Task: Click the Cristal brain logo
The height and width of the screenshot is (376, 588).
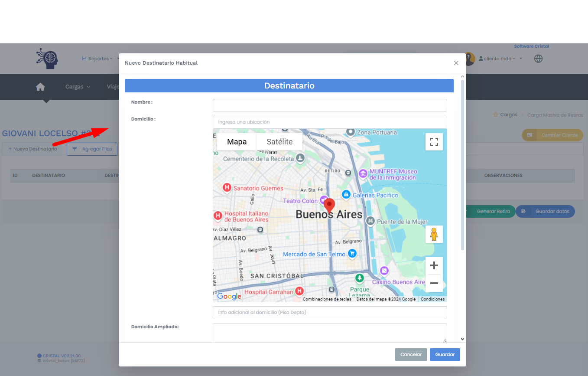Action: click(x=47, y=59)
